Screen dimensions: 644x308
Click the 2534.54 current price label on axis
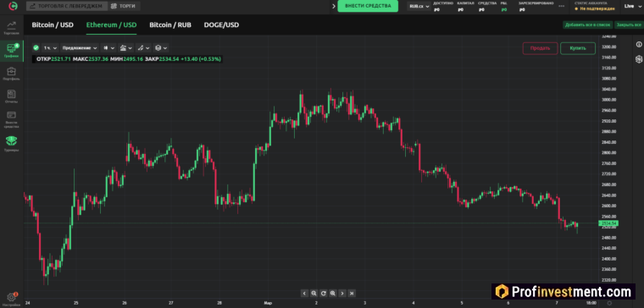[x=608, y=223]
